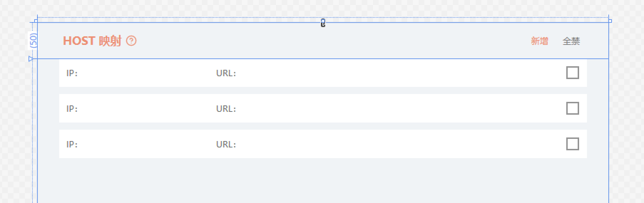
Task: Select the dotted guide line above the panel
Action: pyautogui.click(x=323, y=17)
